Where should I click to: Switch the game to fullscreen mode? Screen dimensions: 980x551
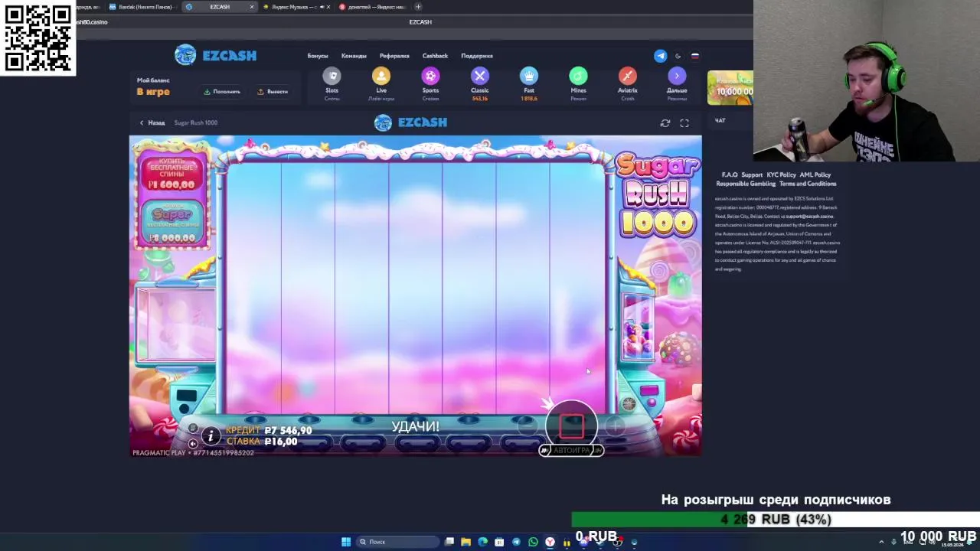684,122
